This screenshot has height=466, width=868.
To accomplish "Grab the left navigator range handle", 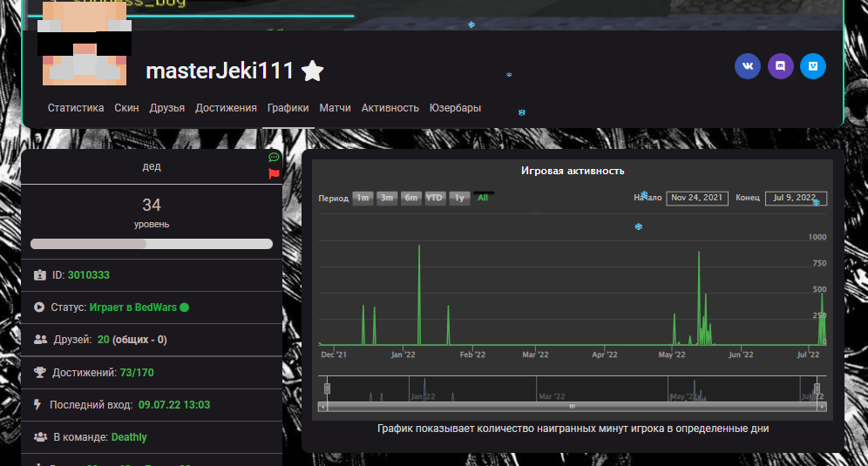I will (328, 388).
